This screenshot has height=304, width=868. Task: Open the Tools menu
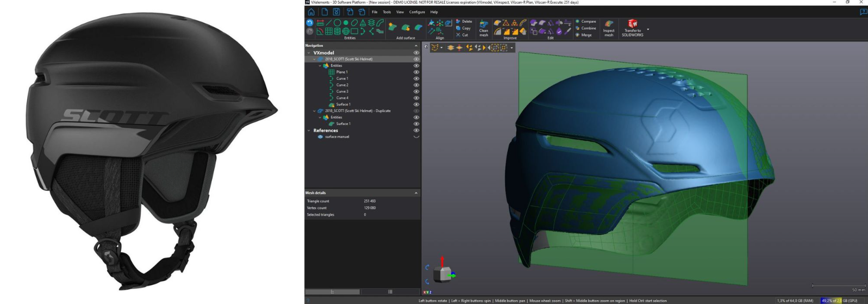pos(386,12)
